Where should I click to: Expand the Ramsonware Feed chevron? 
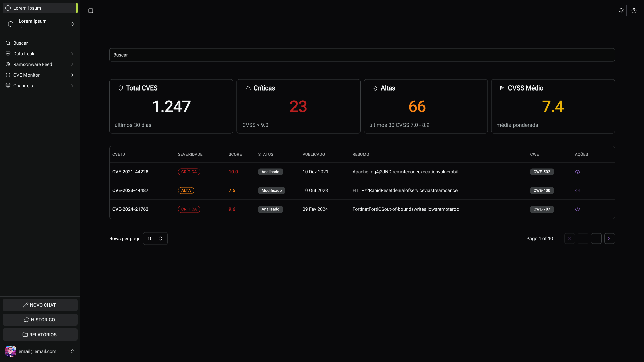(x=72, y=64)
